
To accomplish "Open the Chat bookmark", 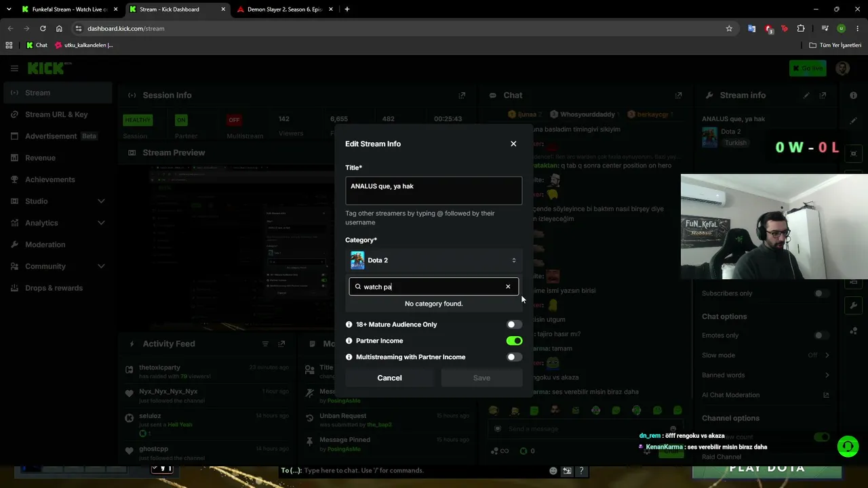I will [37, 45].
